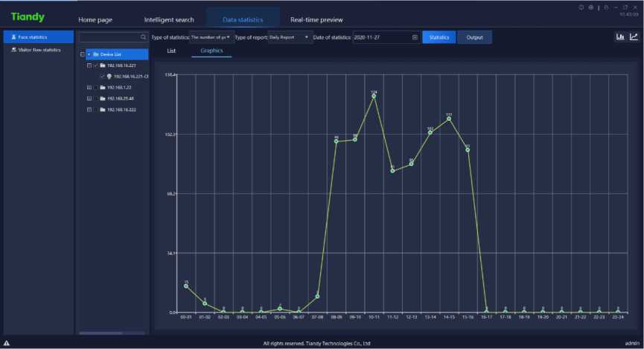
Task: Open the calendar picker for statistics date
Action: point(415,37)
